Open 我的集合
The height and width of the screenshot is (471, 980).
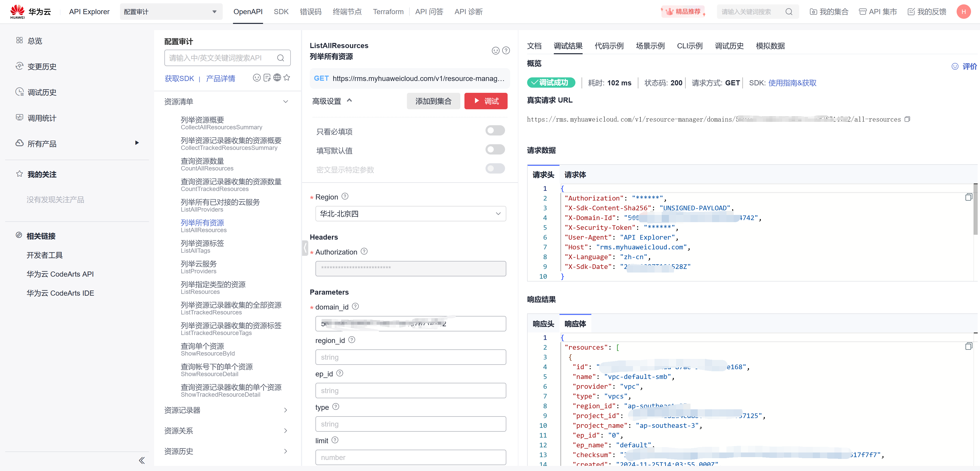pyautogui.click(x=829, y=12)
